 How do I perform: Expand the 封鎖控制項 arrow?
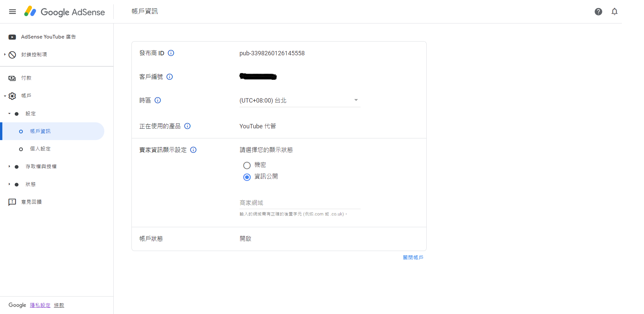point(5,54)
